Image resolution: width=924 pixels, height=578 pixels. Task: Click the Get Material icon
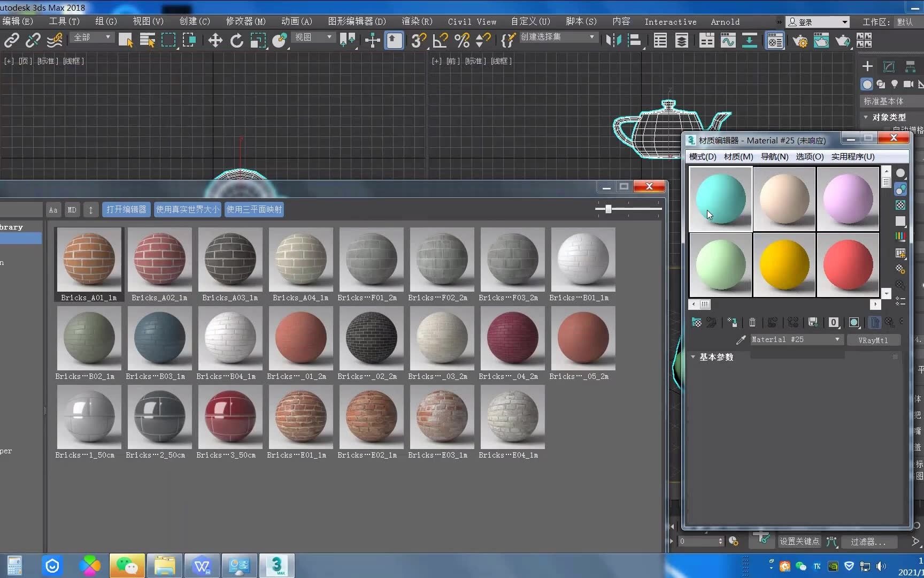[696, 322]
